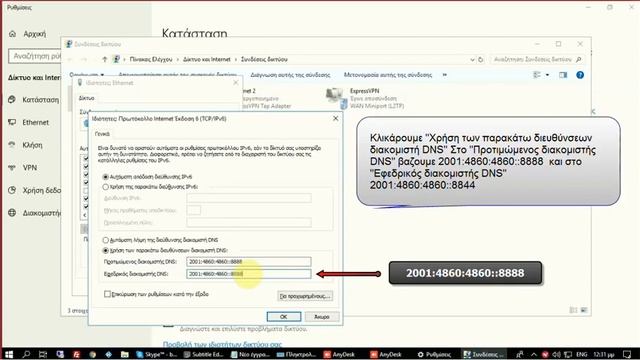The width and height of the screenshot is (640, 360).
Task: Open the Windows Start menu
Action: coord(9,354)
